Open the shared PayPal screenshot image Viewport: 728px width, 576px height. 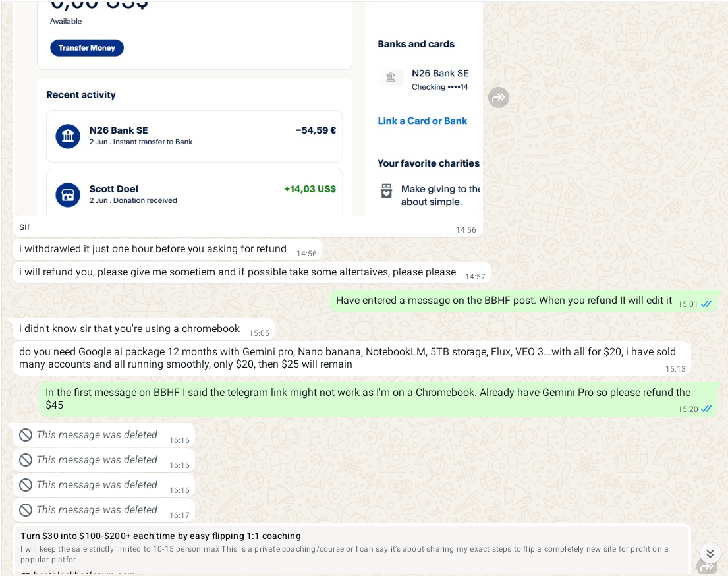coord(249,109)
